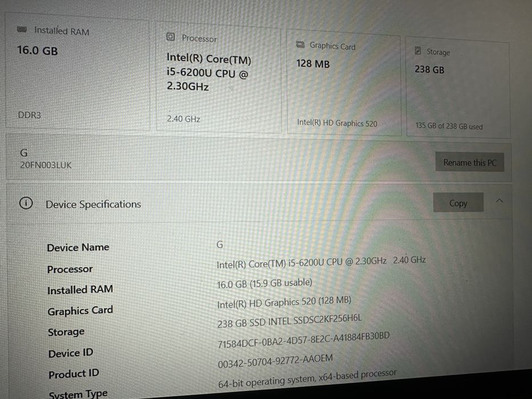
Task: Click the 2.40 GHz label in Processor card
Action: tap(184, 119)
